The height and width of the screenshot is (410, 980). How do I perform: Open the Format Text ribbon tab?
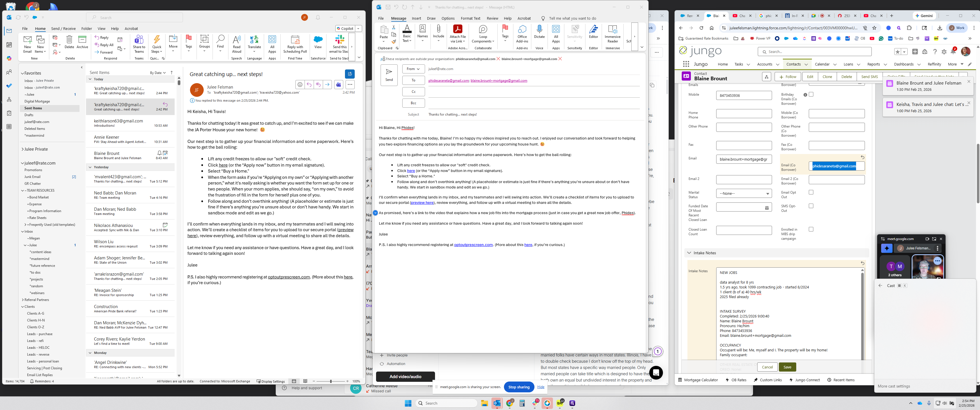click(470, 18)
